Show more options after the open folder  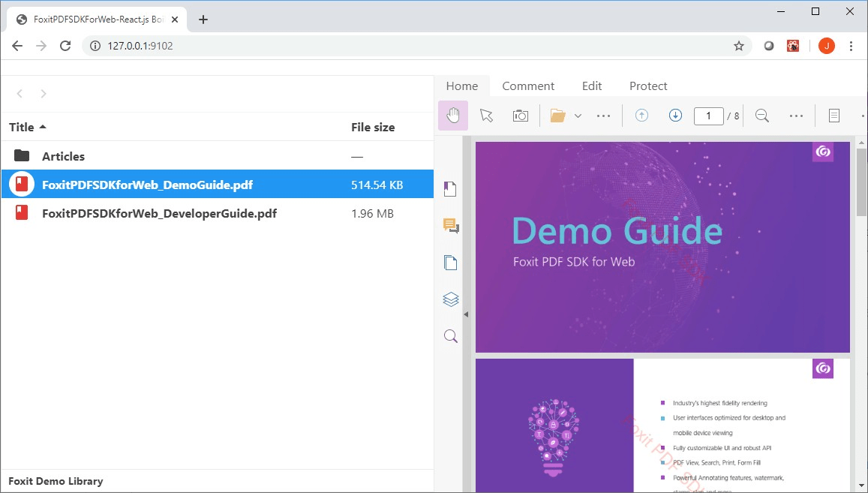click(603, 116)
